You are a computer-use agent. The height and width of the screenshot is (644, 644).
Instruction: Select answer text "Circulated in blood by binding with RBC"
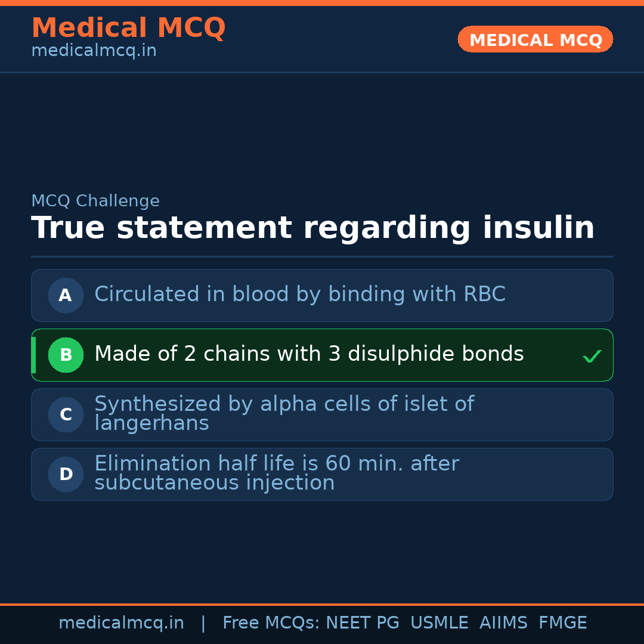pyautogui.click(x=299, y=295)
